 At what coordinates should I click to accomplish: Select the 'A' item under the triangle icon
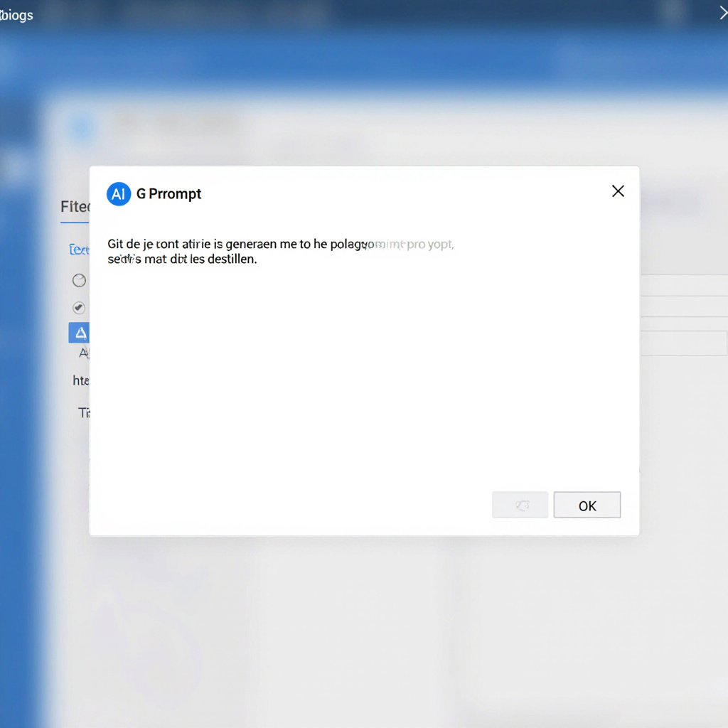[x=84, y=353]
